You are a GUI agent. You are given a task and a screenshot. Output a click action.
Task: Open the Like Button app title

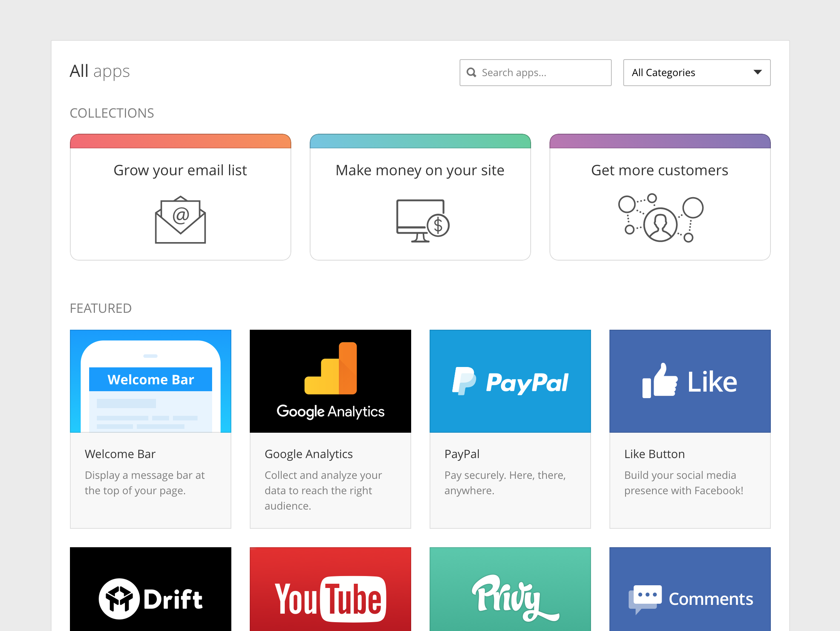(654, 454)
